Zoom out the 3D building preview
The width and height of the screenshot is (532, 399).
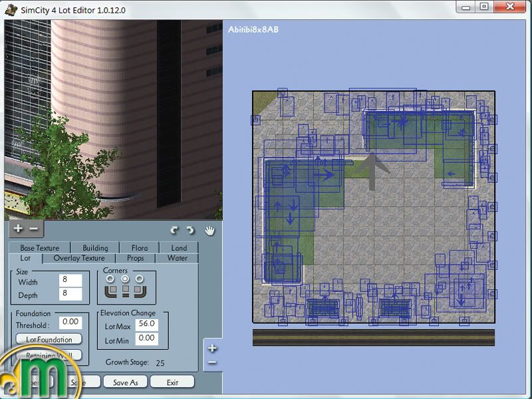[x=33, y=229]
